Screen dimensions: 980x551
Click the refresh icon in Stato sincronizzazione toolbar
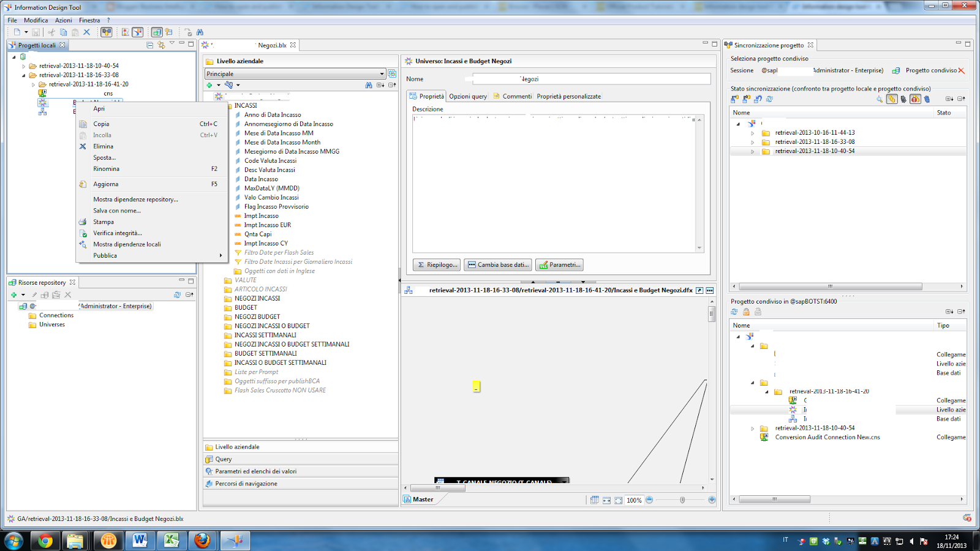click(769, 99)
